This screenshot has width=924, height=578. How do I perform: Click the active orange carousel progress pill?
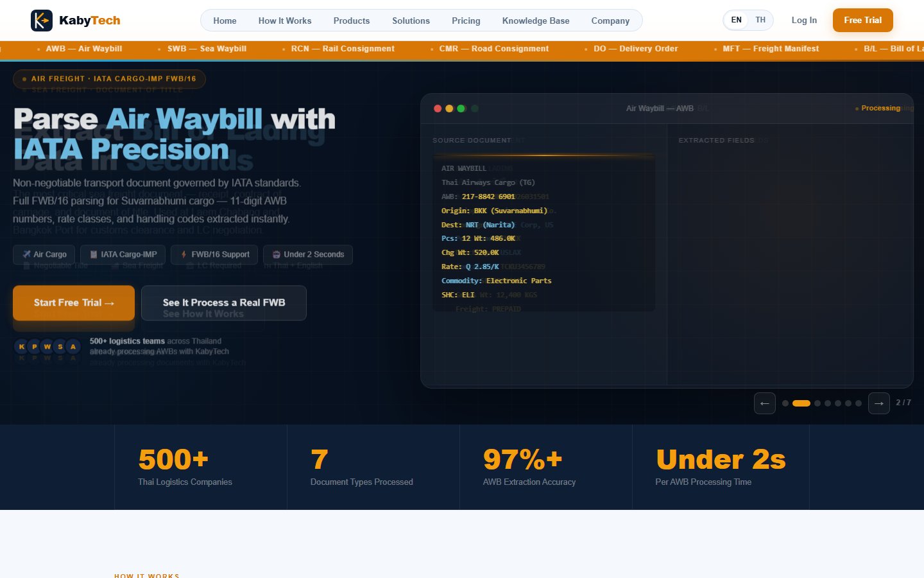click(x=801, y=403)
